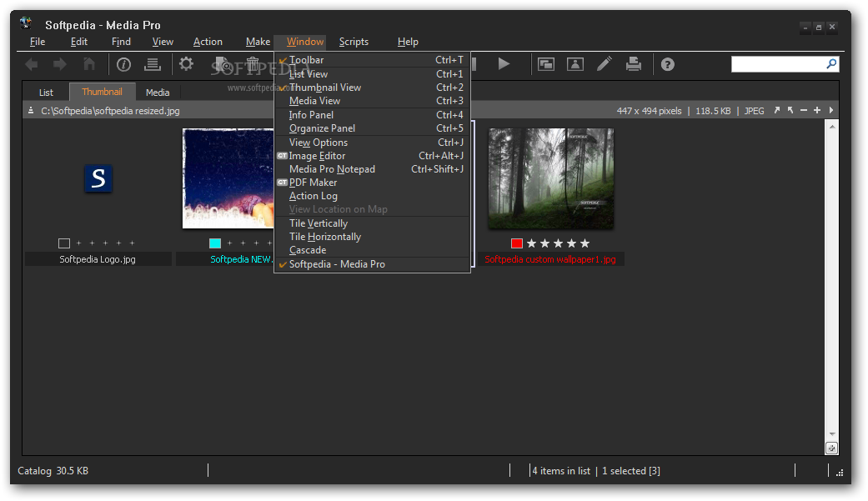Set first star rating for custom wallpaper1.jpg

coord(531,243)
